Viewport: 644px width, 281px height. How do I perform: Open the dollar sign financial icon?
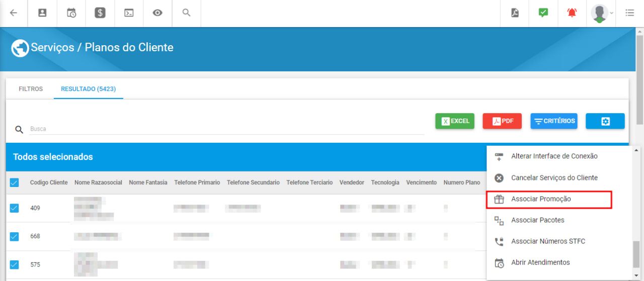[100, 13]
